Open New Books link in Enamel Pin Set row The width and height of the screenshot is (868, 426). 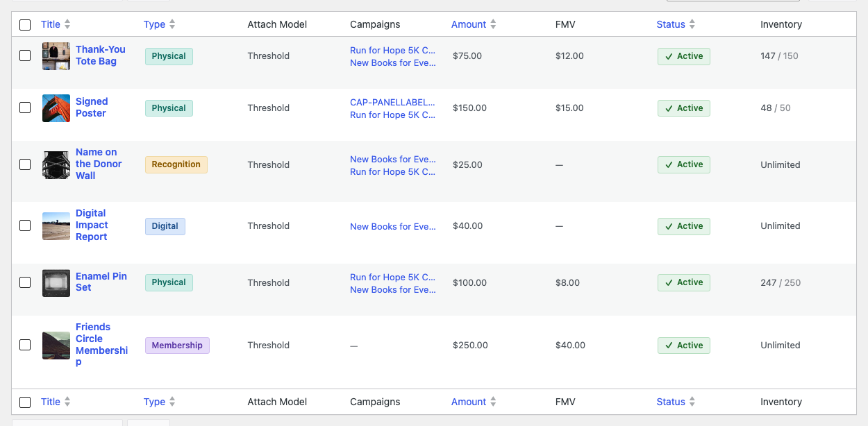coord(393,289)
